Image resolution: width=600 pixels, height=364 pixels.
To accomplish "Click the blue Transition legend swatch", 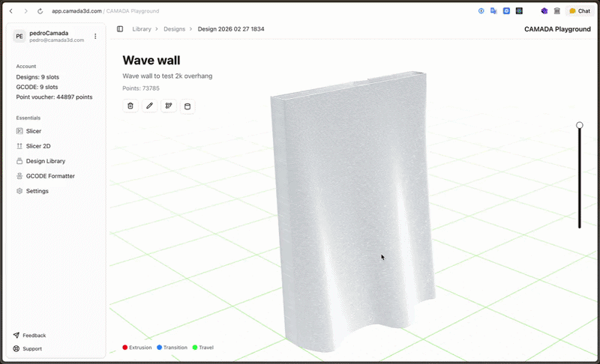I will point(159,348).
